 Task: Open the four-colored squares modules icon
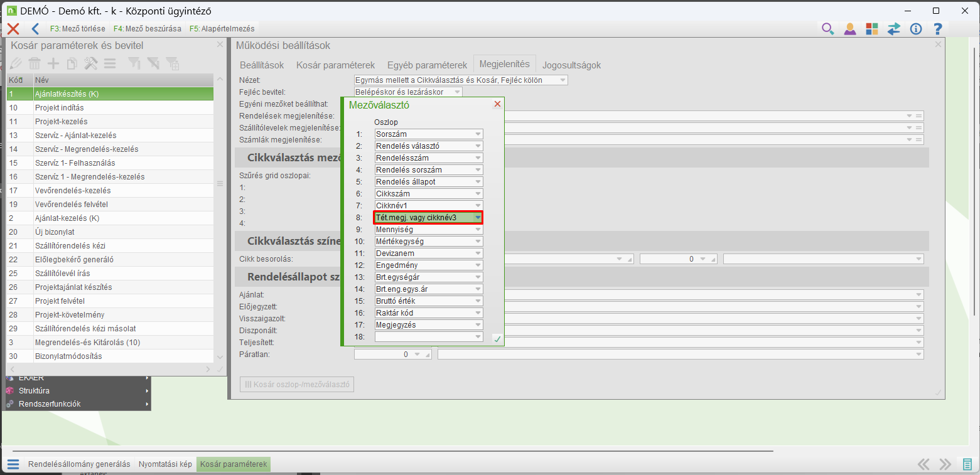pos(872,29)
